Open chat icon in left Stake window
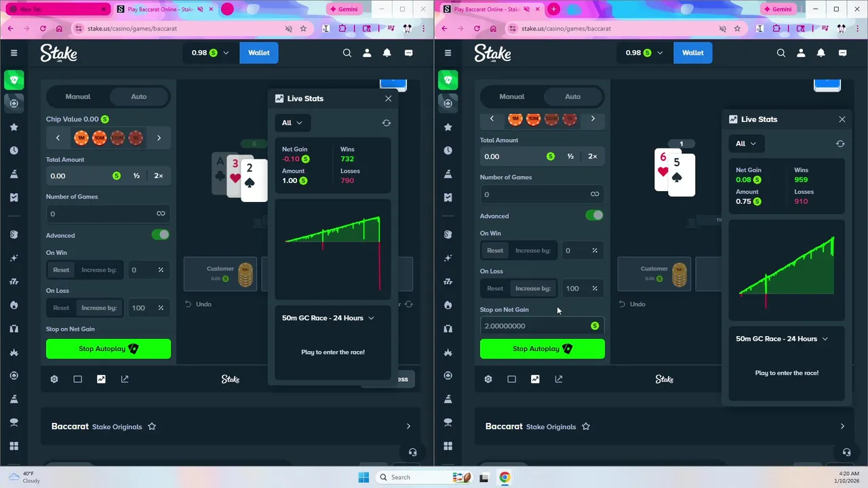 coord(409,53)
